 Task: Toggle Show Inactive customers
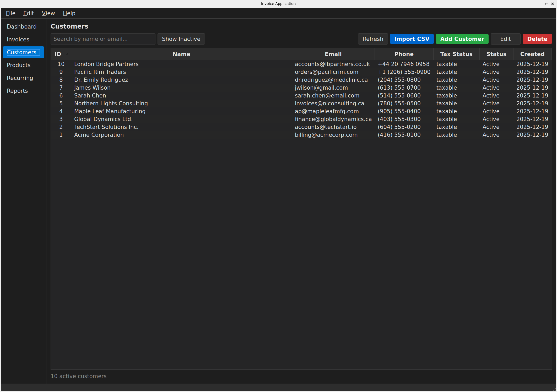(181, 39)
